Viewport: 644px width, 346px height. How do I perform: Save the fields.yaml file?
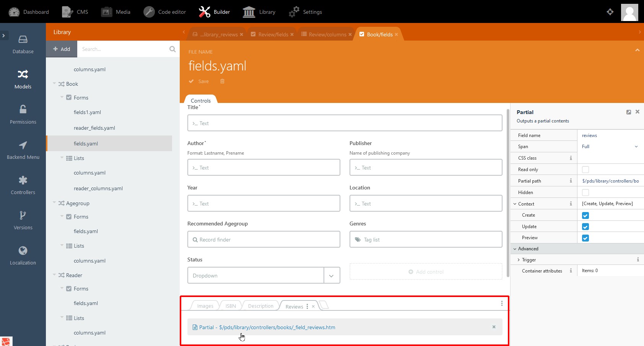[x=199, y=81]
